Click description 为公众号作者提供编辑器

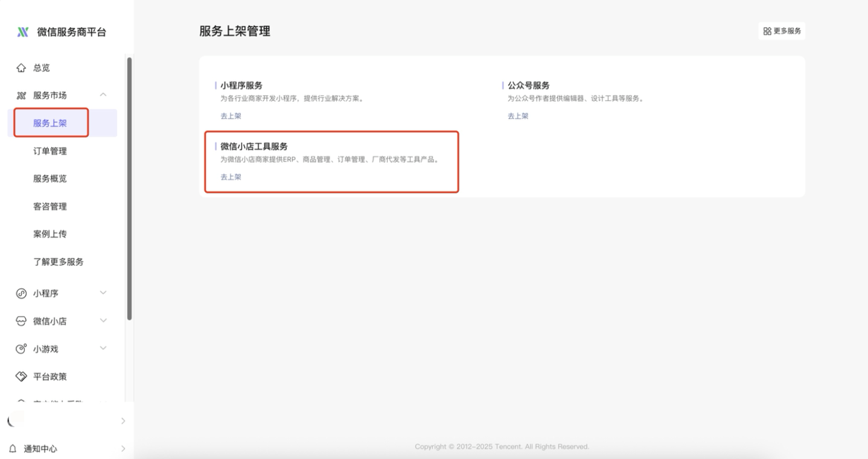pyautogui.click(x=576, y=98)
